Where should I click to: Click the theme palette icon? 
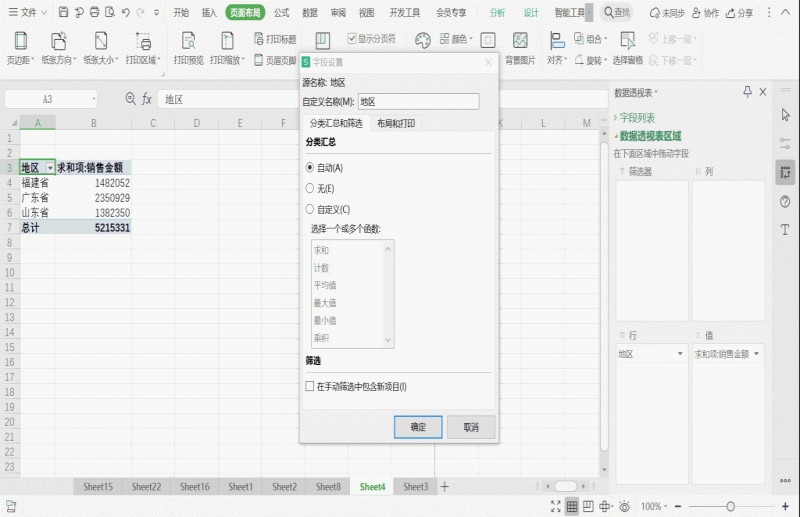(x=422, y=40)
